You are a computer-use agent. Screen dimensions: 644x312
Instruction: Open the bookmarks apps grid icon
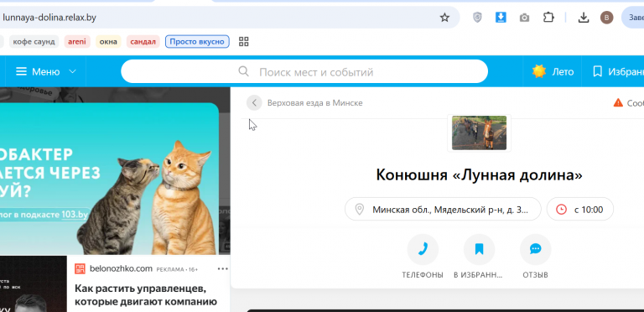click(x=243, y=41)
